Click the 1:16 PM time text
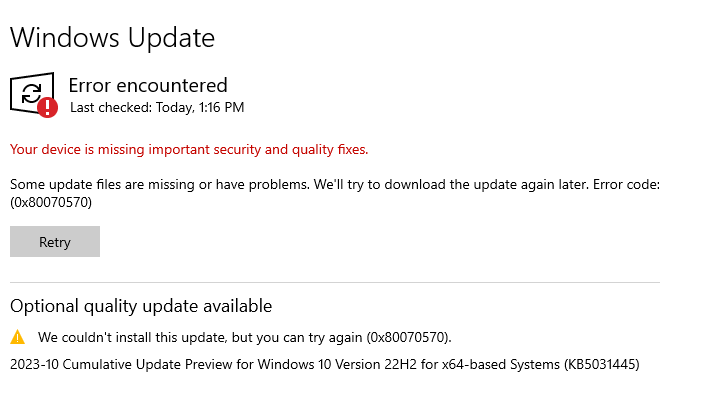 (x=221, y=107)
